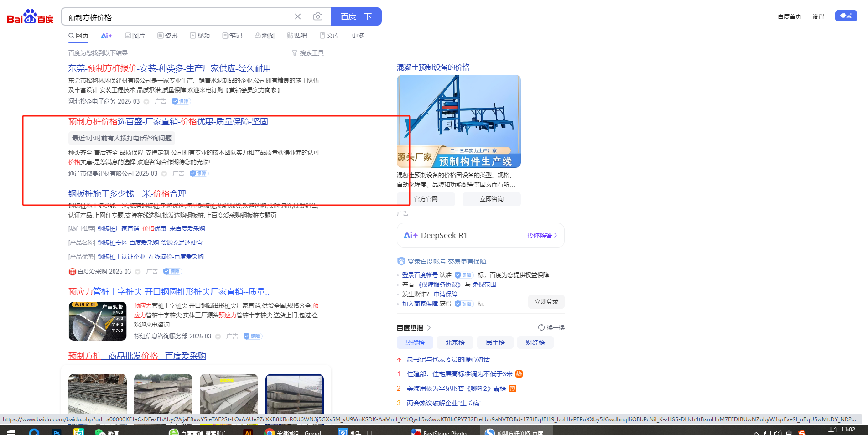Go to 百度首页

tap(790, 16)
